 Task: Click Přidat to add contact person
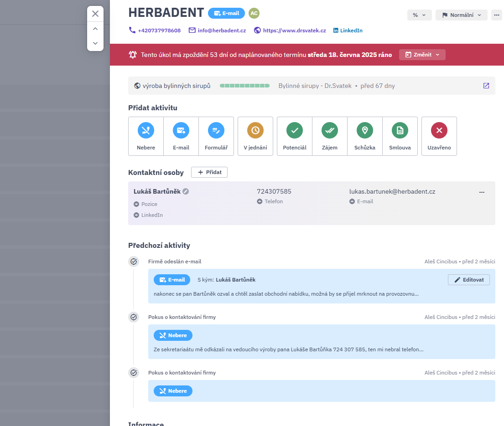[x=209, y=172]
